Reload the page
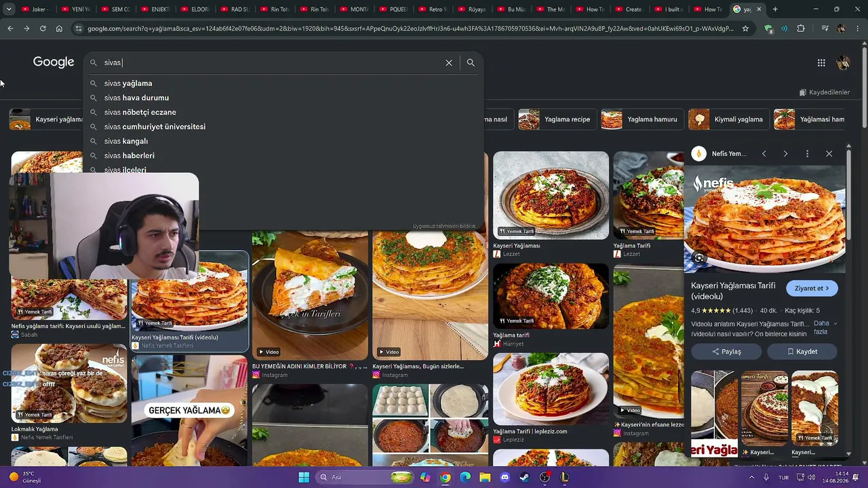868x488 pixels. [x=43, y=28]
